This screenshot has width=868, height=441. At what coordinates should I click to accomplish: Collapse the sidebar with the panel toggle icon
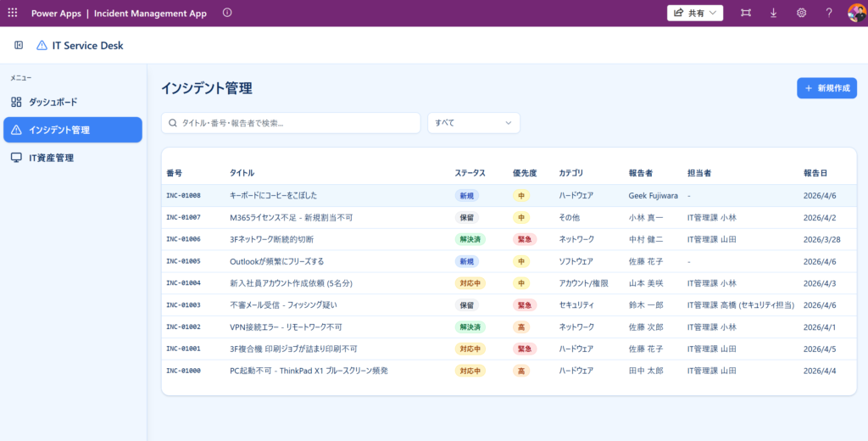[19, 45]
